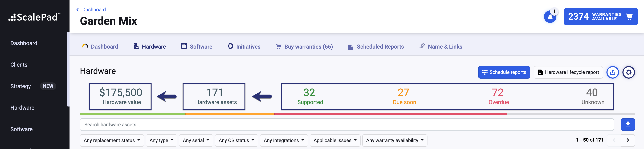This screenshot has width=644, height=149.
Task: Click the Garden Mix client title
Action: 108,21
